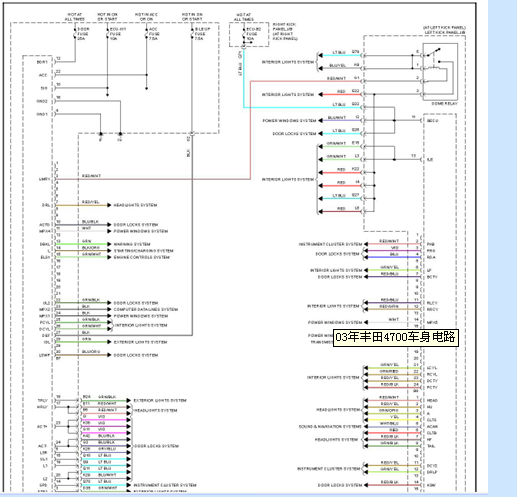Image resolution: width=517 pixels, height=497 pixels.
Task: Click the ECU-B2 FUSE 10A label
Action: click(x=253, y=34)
